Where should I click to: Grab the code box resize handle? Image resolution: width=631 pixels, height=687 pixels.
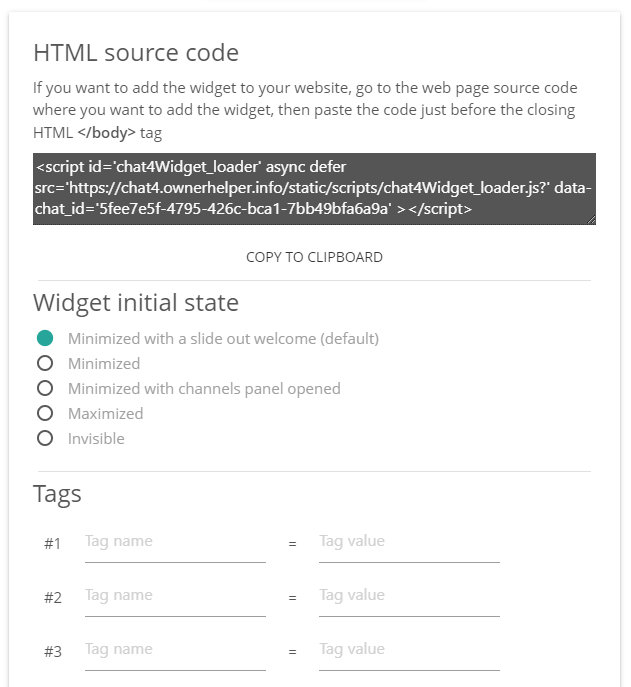[591, 219]
